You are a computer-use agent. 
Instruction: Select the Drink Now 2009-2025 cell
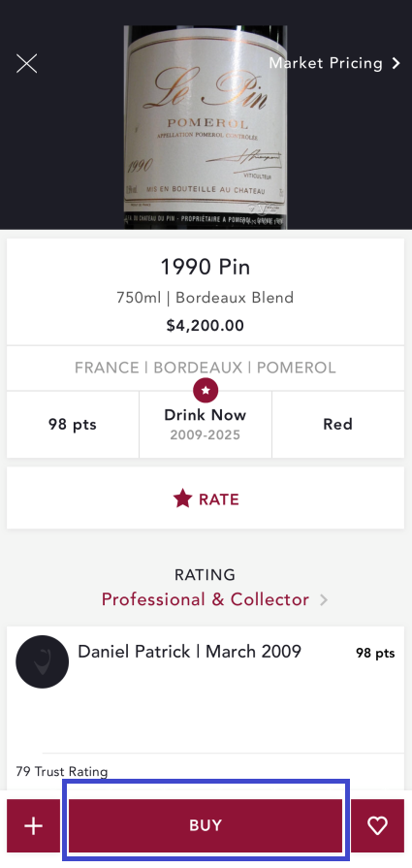(206, 425)
